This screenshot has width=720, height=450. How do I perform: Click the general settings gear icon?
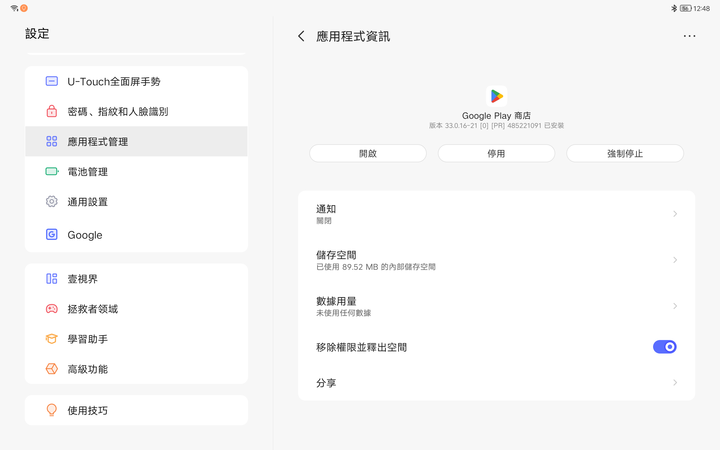pos(51,202)
